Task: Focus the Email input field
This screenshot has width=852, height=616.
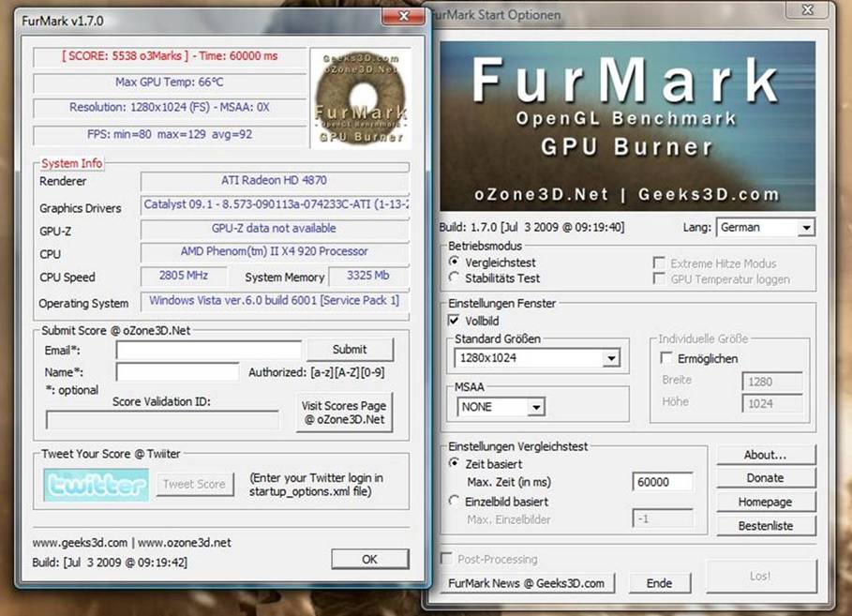Action: click(x=209, y=351)
